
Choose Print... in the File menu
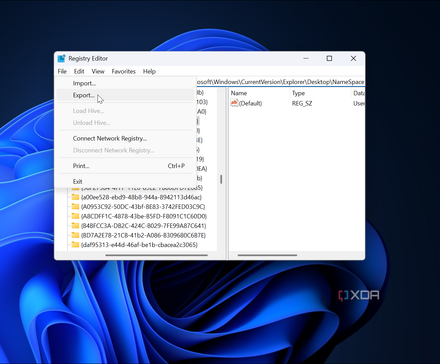tap(125, 166)
